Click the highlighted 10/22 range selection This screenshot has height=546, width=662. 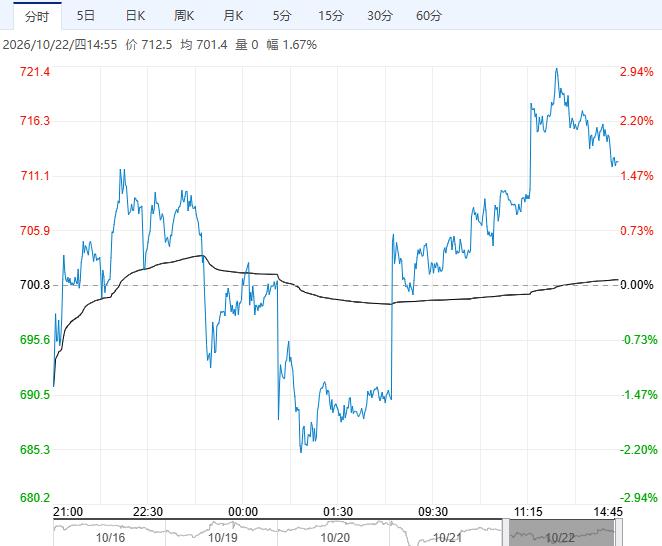[x=562, y=533]
